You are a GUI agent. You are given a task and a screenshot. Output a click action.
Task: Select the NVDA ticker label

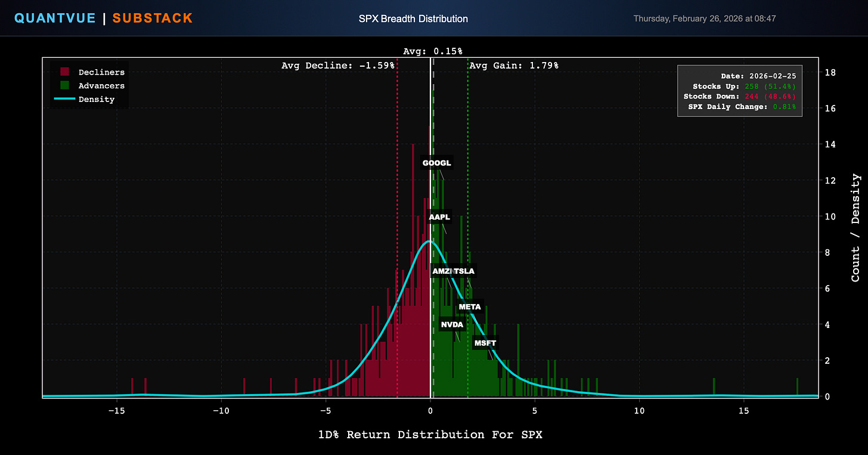pos(452,325)
